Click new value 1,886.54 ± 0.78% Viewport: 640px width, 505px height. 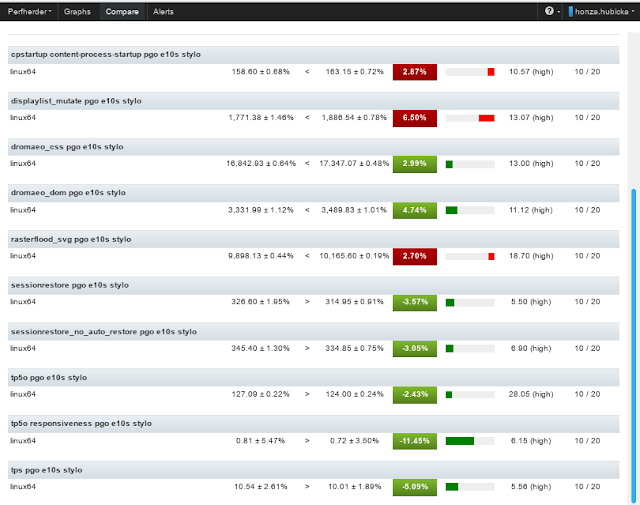[x=354, y=118]
